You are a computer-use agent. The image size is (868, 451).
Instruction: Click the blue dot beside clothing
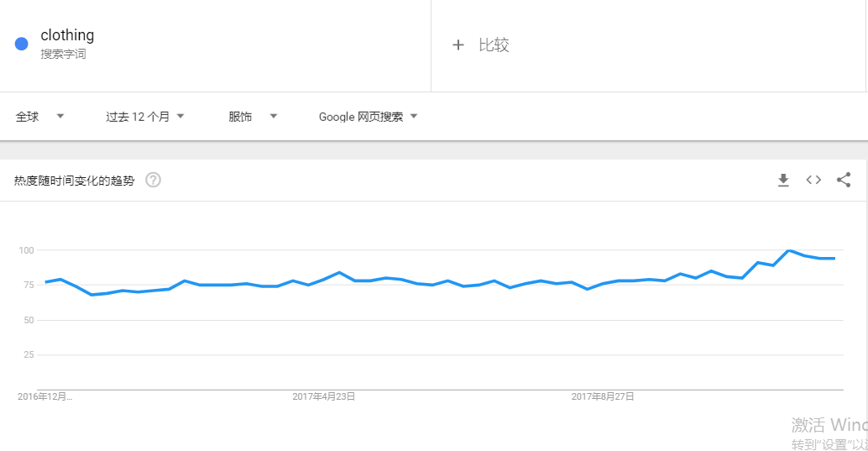22,45
